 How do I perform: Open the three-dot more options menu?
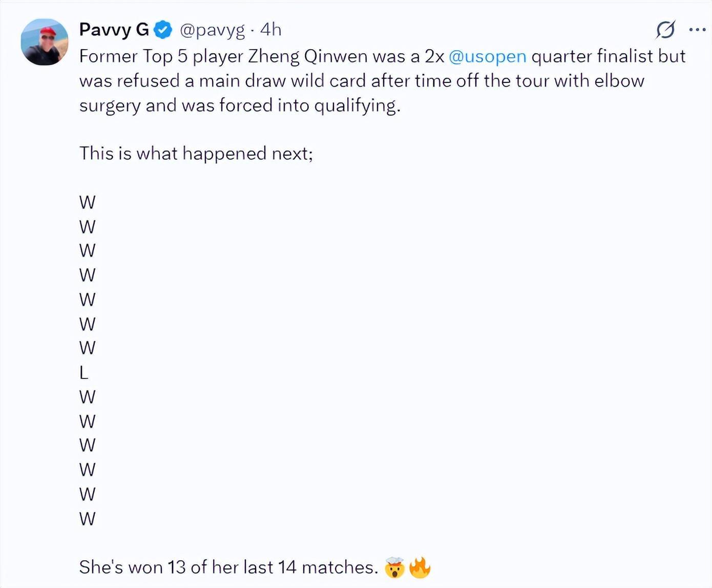697,30
